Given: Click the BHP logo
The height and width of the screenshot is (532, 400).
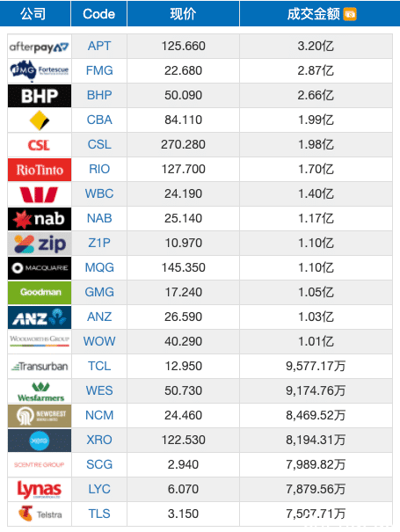Looking at the screenshot, I should click(x=40, y=96).
